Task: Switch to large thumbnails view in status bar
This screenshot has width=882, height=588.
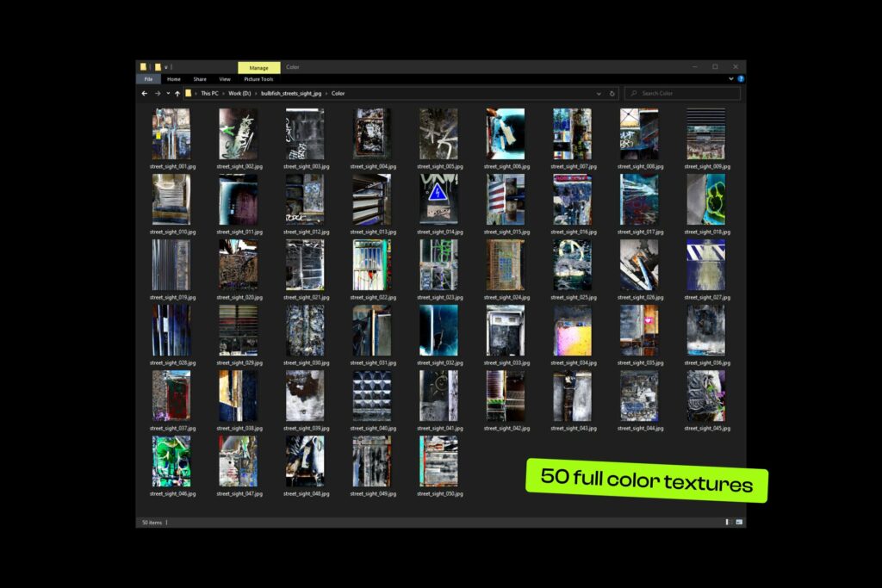Action: pos(737,523)
